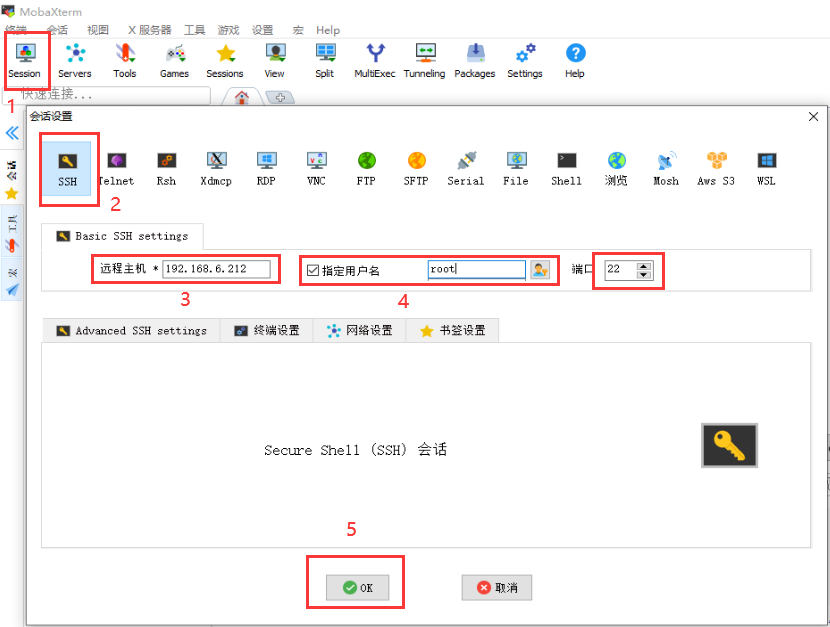Click the Split toolbar icon
The height and width of the screenshot is (627, 830).
(324, 61)
